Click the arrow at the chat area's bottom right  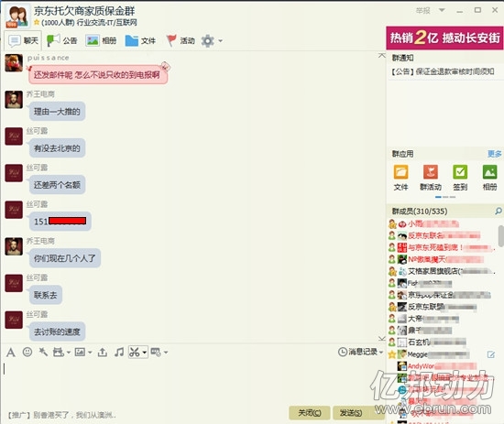point(381,338)
